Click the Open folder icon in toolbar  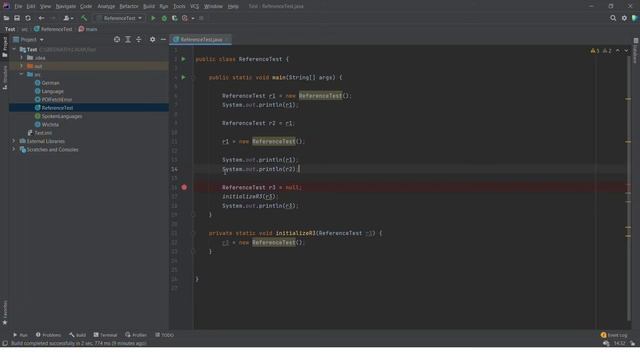[x=6, y=18]
